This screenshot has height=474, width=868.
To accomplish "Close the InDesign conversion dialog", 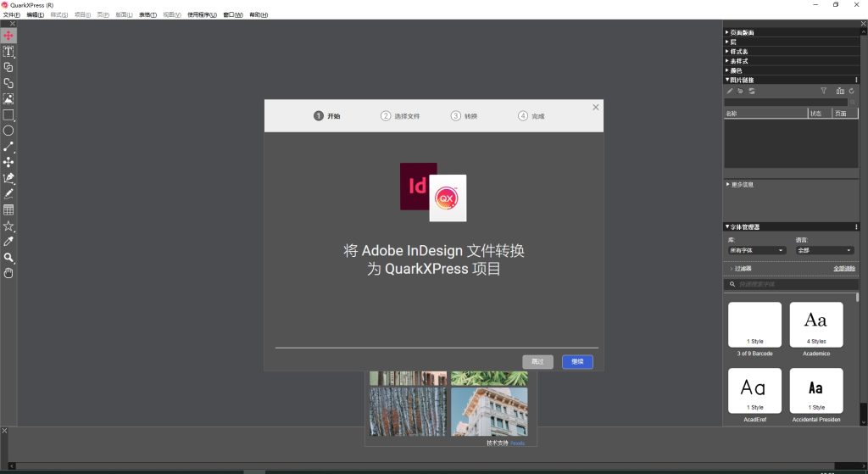I will (596, 108).
